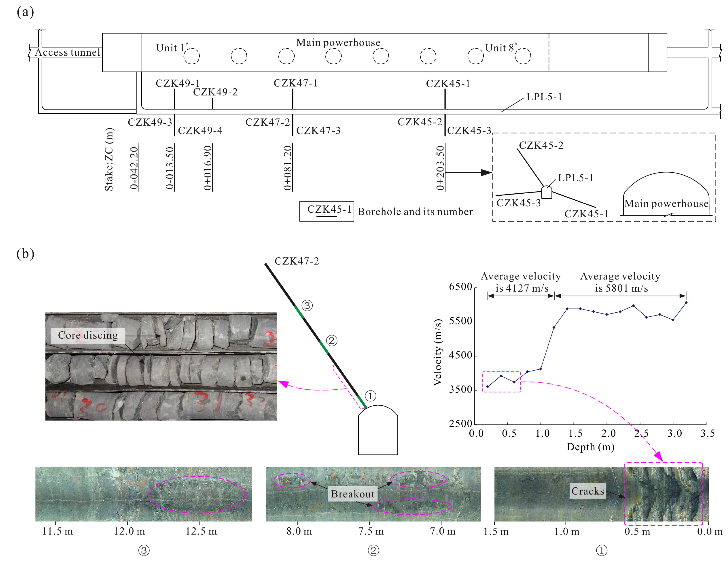Viewport: 728px width, 568px height.
Task: Click the dashed magenta box on velocity chart
Action: [x=501, y=382]
